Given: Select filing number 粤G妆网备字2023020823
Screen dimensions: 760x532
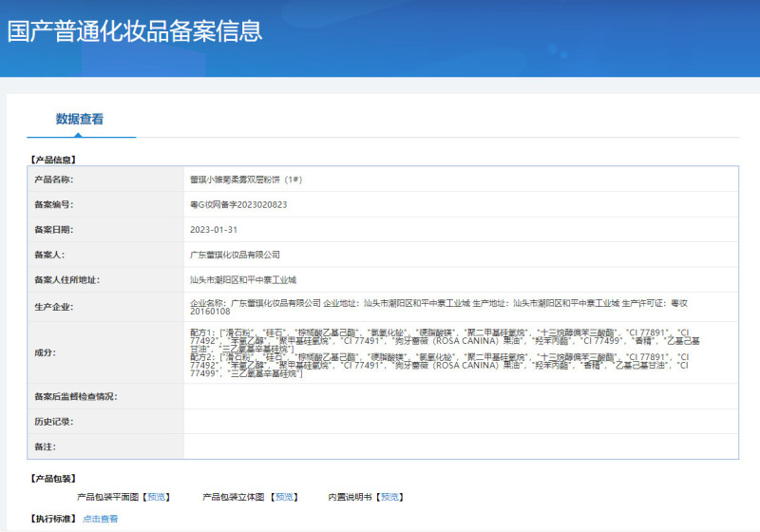Looking at the screenshot, I should 238,205.
